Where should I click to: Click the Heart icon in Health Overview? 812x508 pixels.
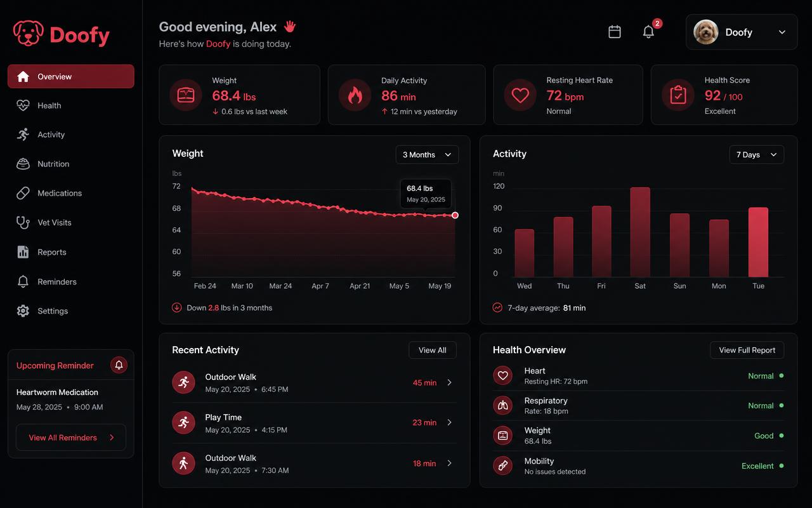(503, 375)
